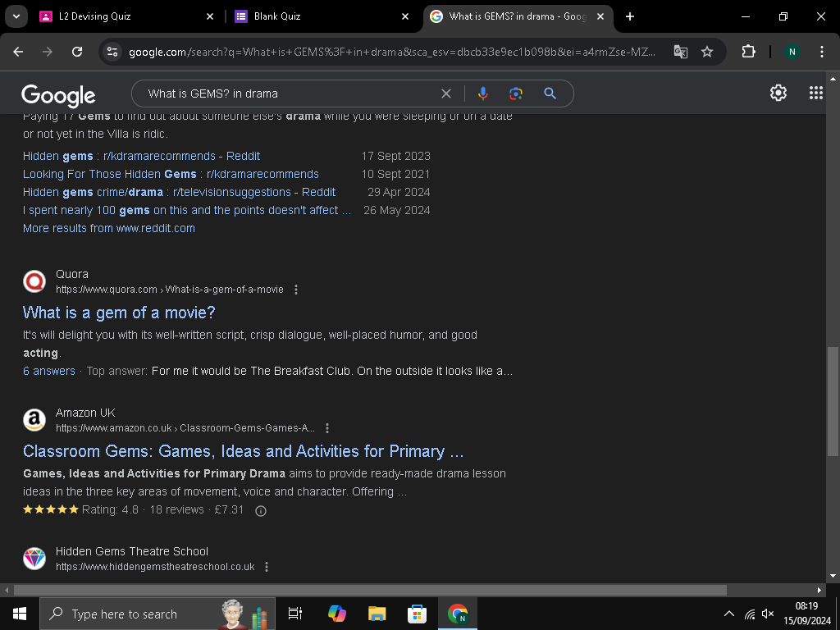The width and height of the screenshot is (840, 630).
Task: Close the Blank Quiz tab
Action: click(x=405, y=16)
